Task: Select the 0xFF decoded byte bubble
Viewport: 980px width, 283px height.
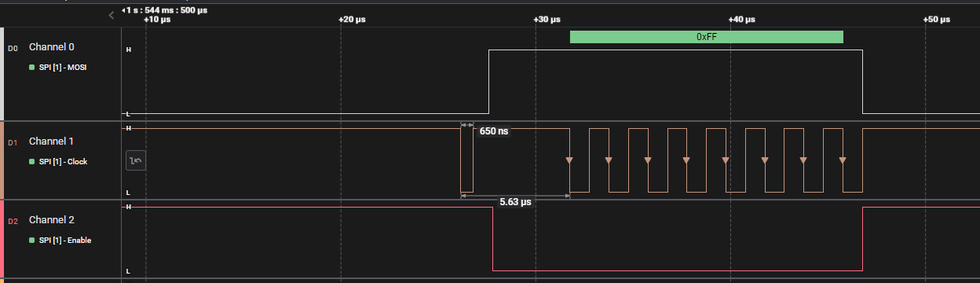Action: [x=706, y=37]
